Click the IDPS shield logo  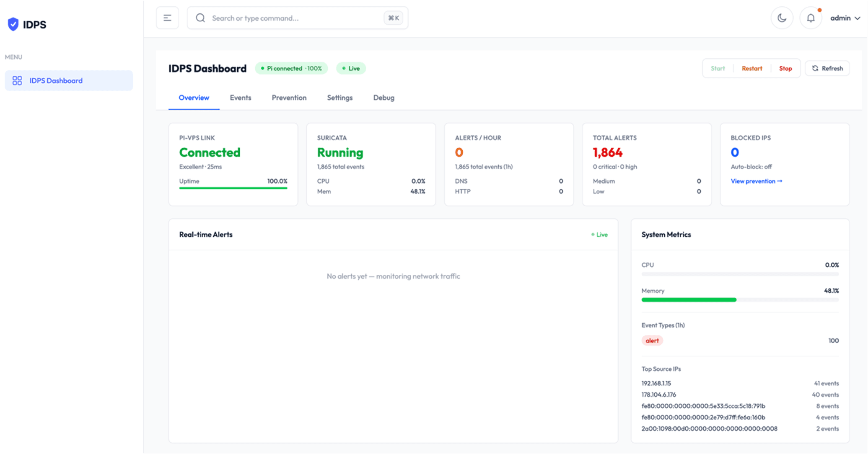tap(13, 24)
